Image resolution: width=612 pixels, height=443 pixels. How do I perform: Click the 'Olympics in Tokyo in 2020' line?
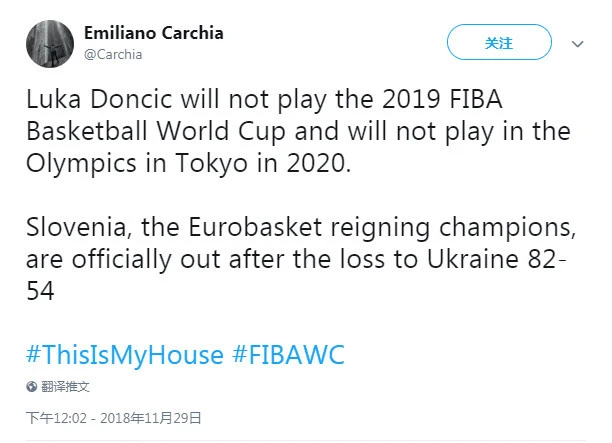[189, 163]
